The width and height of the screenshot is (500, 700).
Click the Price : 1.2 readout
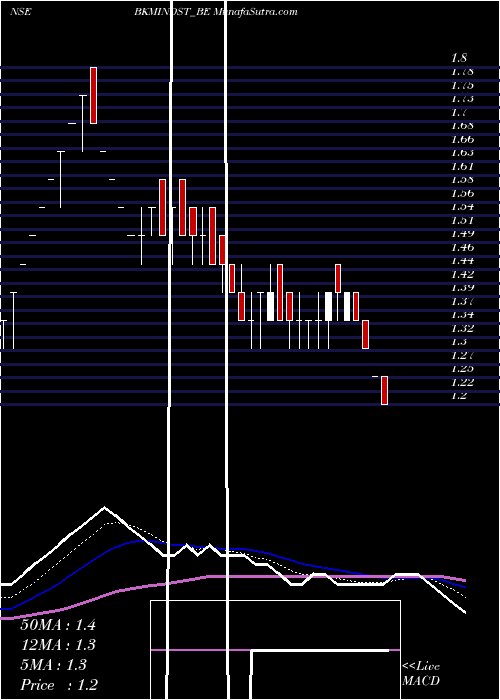point(58,685)
